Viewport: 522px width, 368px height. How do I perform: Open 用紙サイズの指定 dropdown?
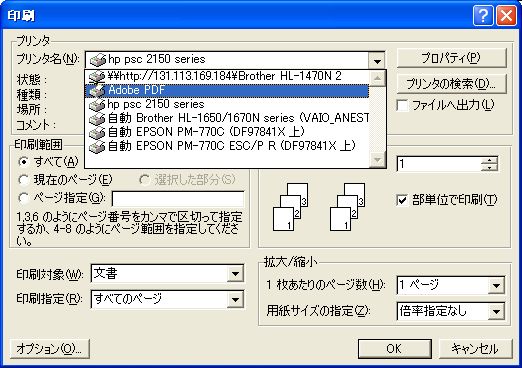[496, 312]
